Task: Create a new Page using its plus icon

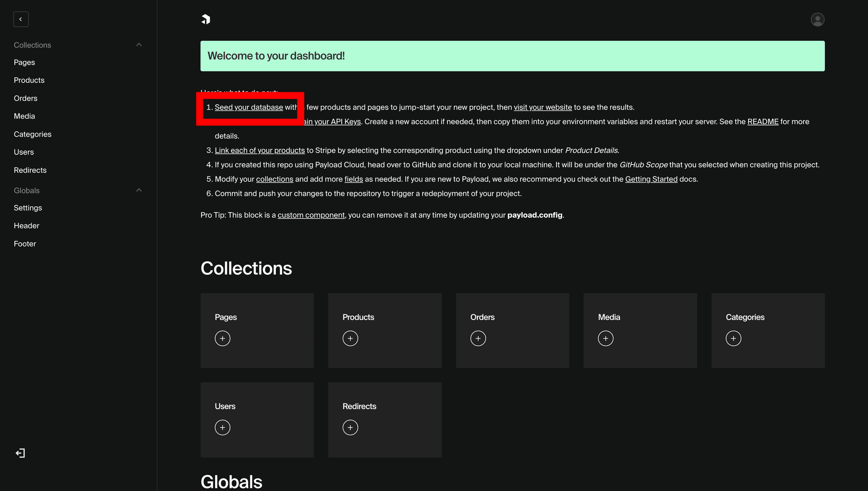Action: (x=222, y=338)
